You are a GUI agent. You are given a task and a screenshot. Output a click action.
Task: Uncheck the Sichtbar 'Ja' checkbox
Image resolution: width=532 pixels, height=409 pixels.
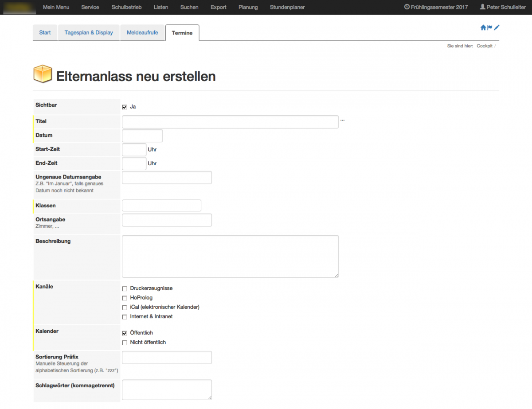125,107
